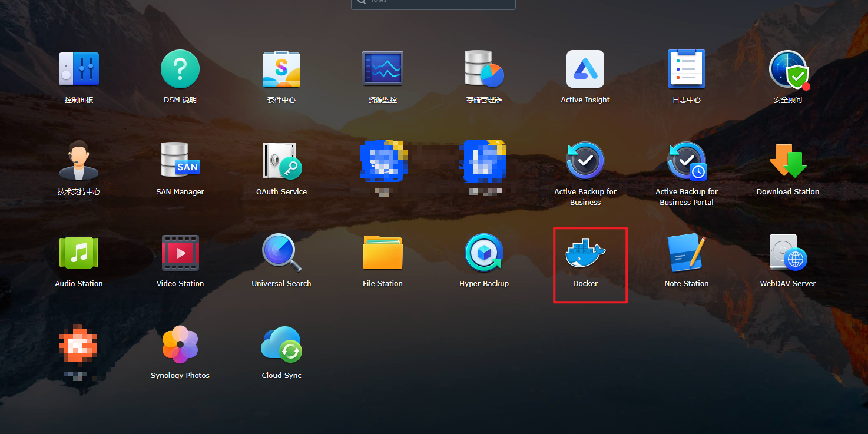Open DSM 说明 help icon
868x434 pixels.
pyautogui.click(x=180, y=69)
